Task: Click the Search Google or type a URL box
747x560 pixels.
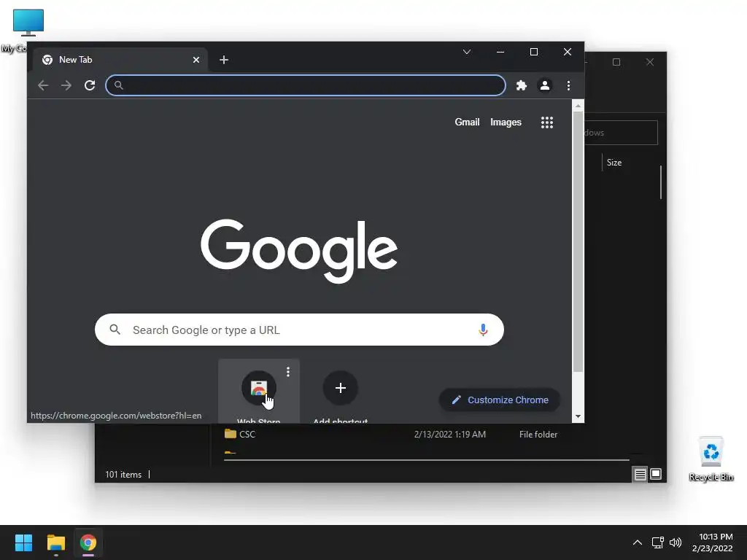Action: [x=299, y=330]
